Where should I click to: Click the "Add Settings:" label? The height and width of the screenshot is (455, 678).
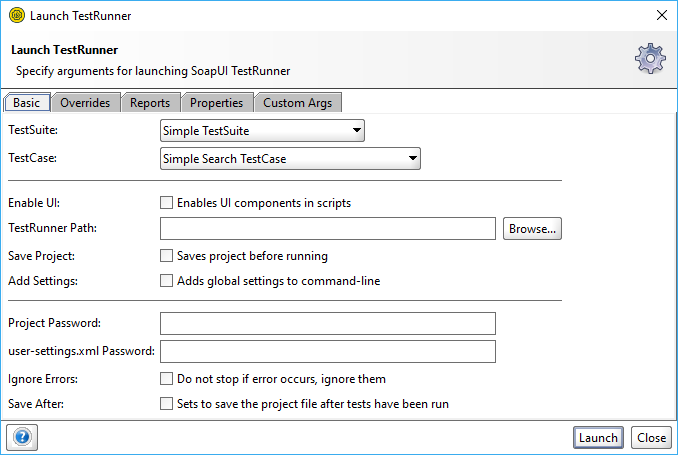(x=43, y=281)
